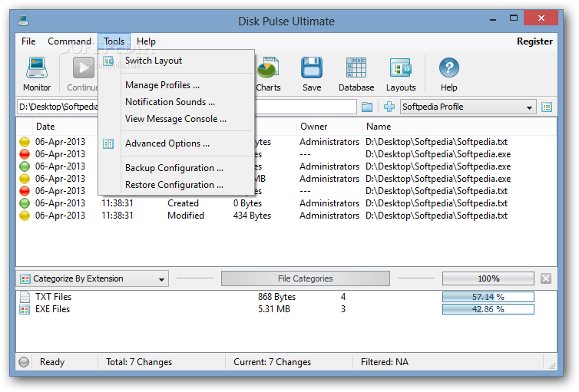579x392 pixels.
Task: Click the Register link
Action: (x=534, y=41)
